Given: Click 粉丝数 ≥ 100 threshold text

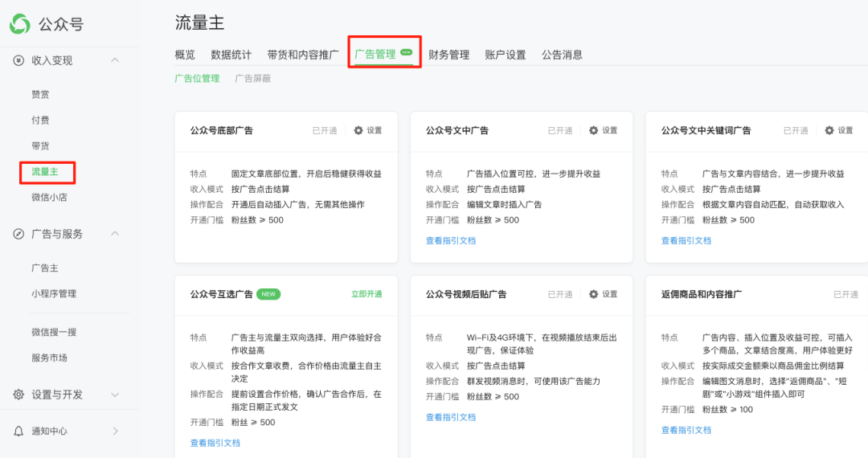Looking at the screenshot, I should pyautogui.click(x=727, y=410).
